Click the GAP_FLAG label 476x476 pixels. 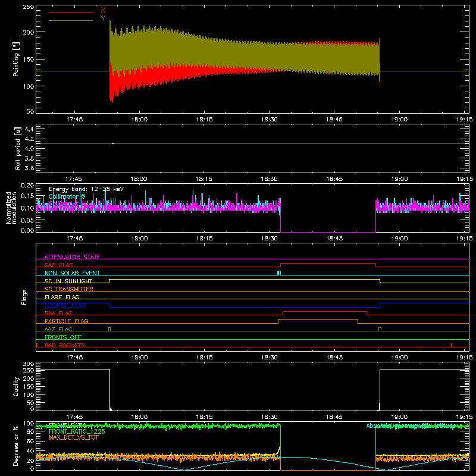[58, 265]
